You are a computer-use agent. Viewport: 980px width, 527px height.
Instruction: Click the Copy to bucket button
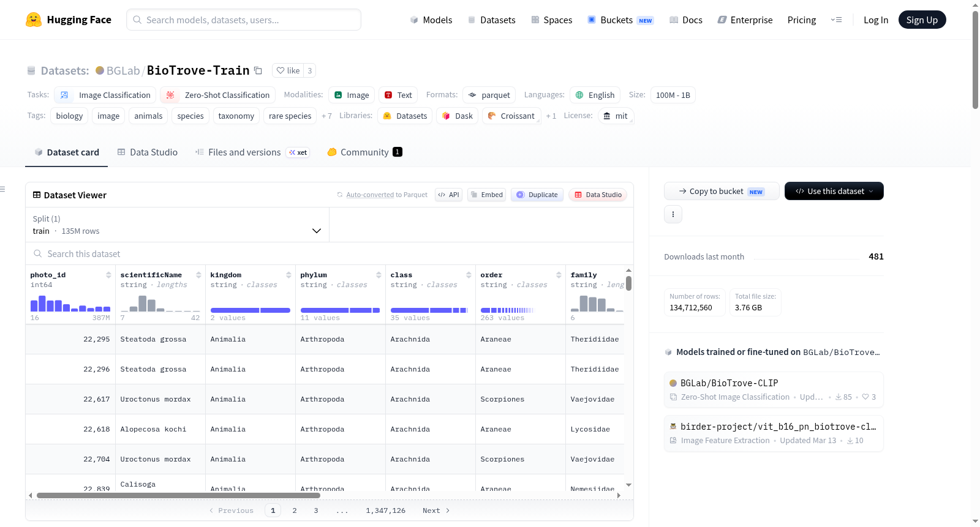722,191
